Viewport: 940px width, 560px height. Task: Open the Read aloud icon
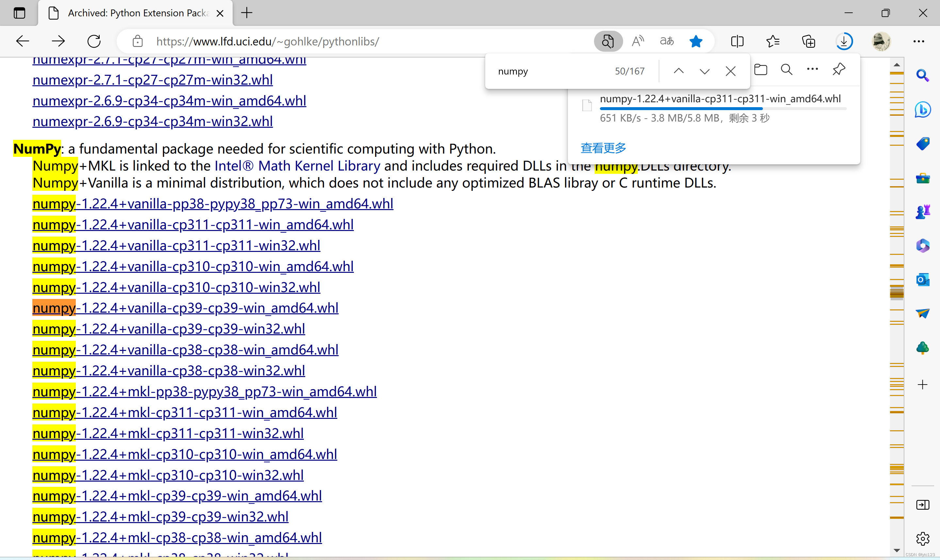[x=637, y=41]
